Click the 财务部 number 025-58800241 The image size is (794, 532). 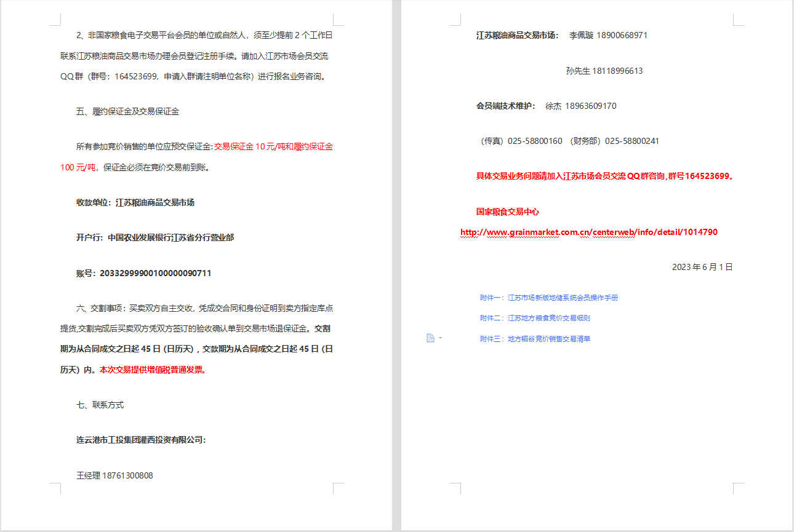pyautogui.click(x=632, y=141)
